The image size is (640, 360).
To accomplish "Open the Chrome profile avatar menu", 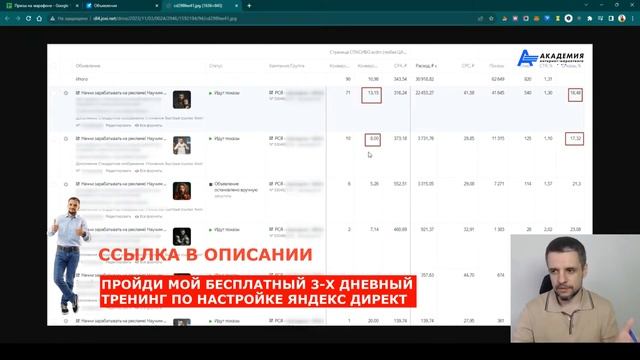I will click(622, 18).
